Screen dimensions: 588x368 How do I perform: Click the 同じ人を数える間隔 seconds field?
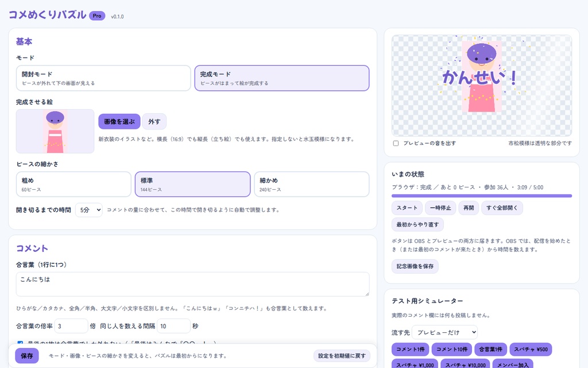click(173, 326)
